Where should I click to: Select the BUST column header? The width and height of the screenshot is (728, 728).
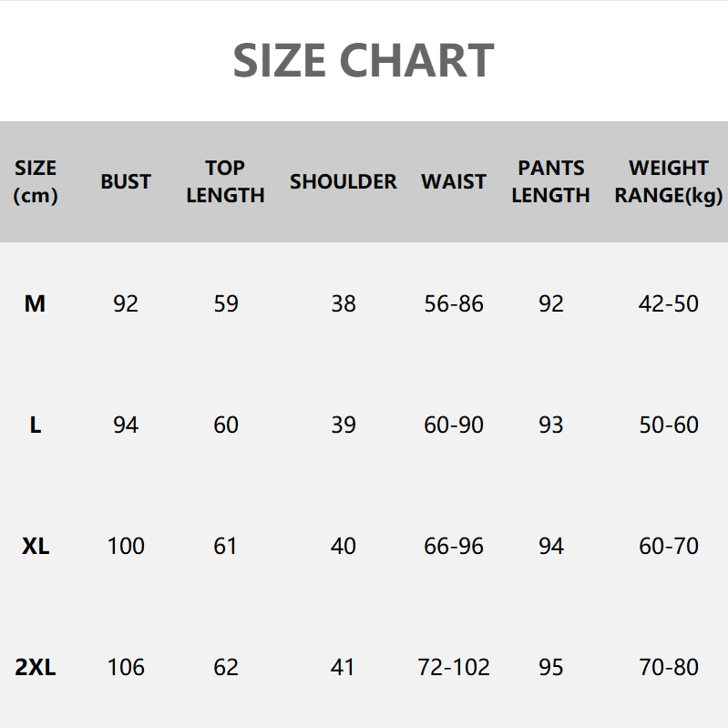click(126, 181)
